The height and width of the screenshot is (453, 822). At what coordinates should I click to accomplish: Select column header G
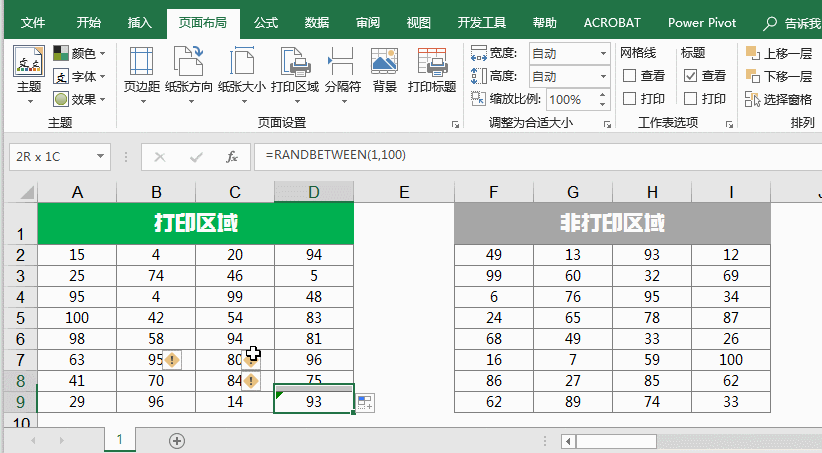click(572, 192)
